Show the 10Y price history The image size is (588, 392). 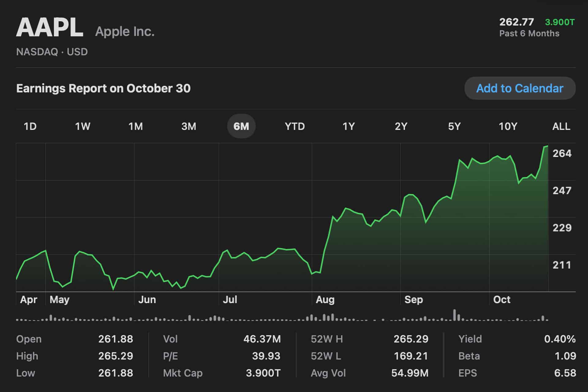(x=508, y=126)
